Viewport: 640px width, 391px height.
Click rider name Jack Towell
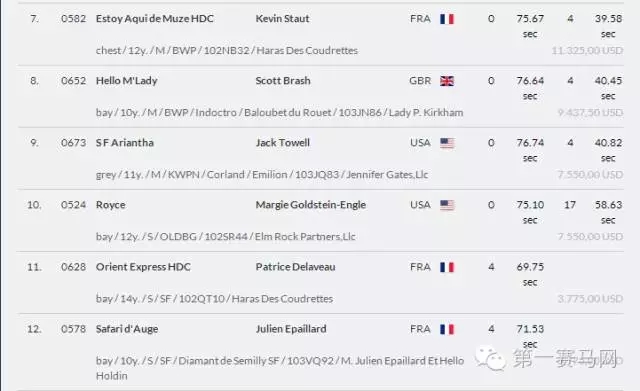[282, 143]
